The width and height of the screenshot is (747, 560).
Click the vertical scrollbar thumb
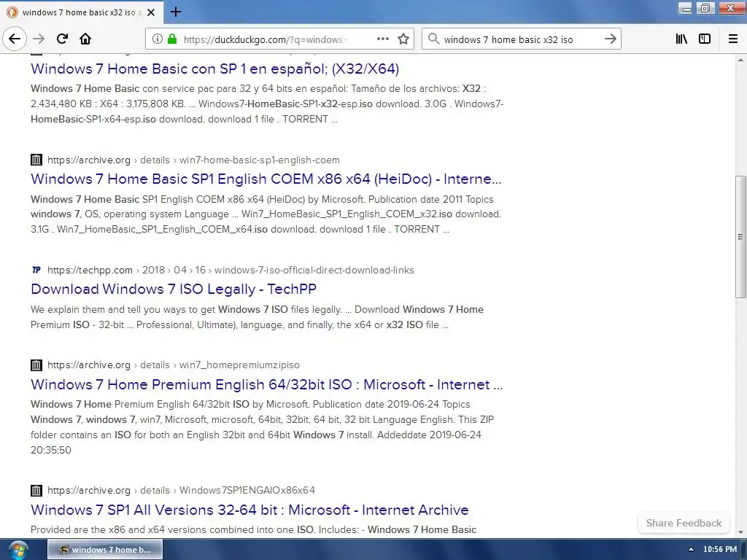[740, 237]
